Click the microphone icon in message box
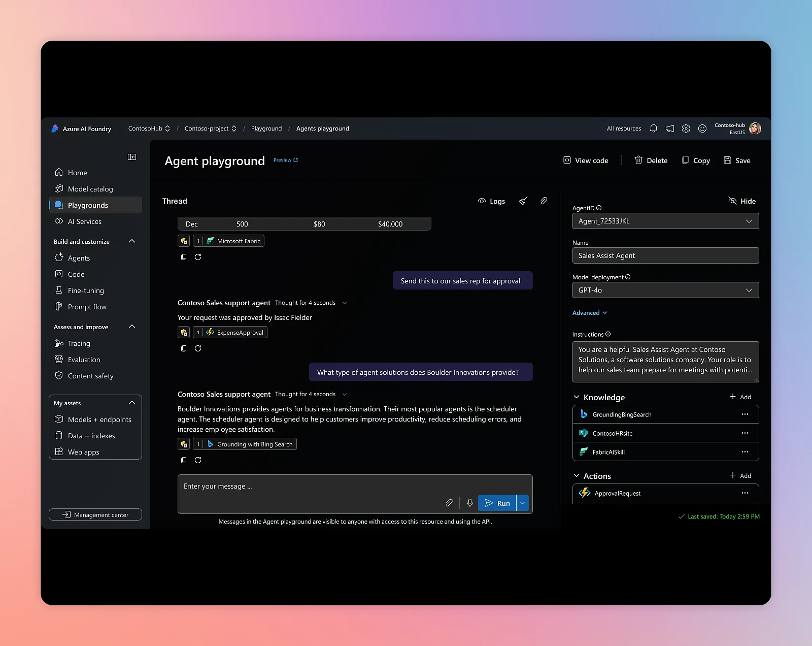The height and width of the screenshot is (646, 812). (470, 503)
